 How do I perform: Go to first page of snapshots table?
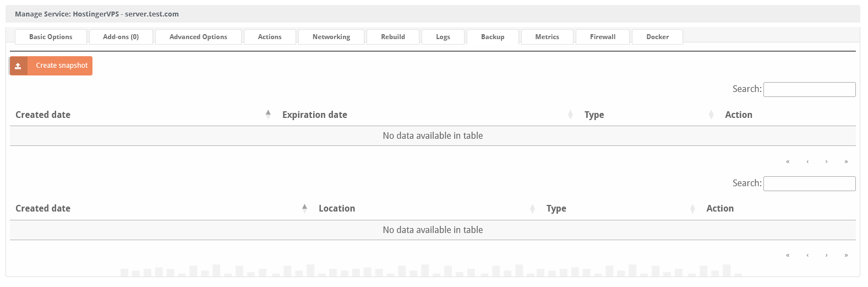pyautogui.click(x=788, y=161)
